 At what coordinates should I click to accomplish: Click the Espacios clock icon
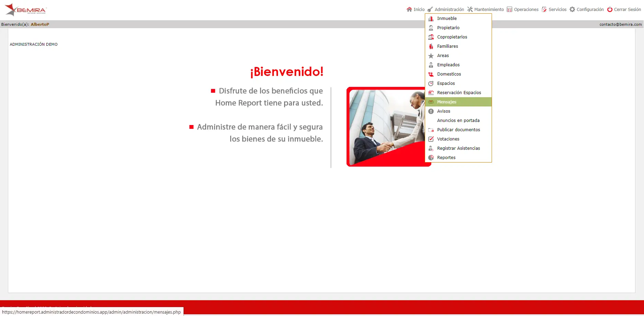click(431, 83)
